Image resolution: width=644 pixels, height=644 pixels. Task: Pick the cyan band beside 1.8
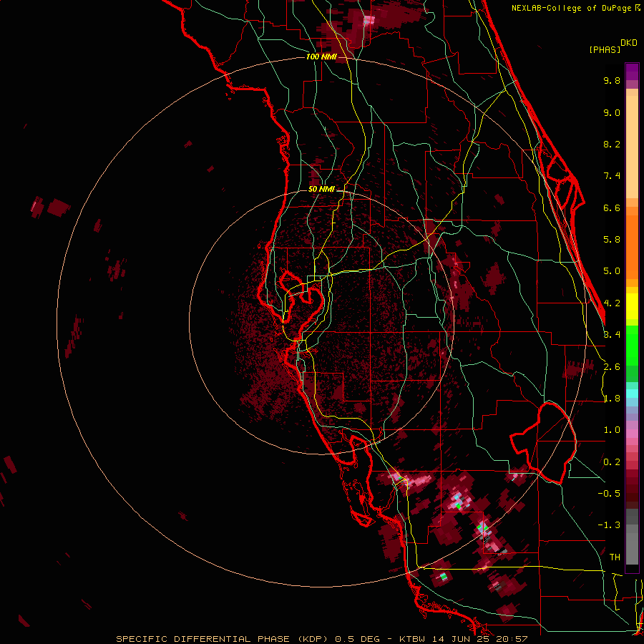click(x=632, y=394)
